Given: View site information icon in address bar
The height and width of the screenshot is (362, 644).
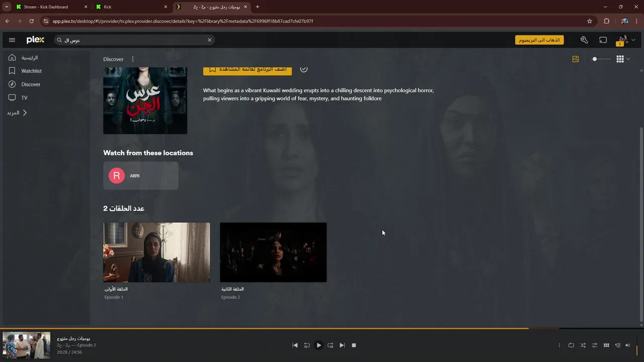Looking at the screenshot, I should pos(46,21).
